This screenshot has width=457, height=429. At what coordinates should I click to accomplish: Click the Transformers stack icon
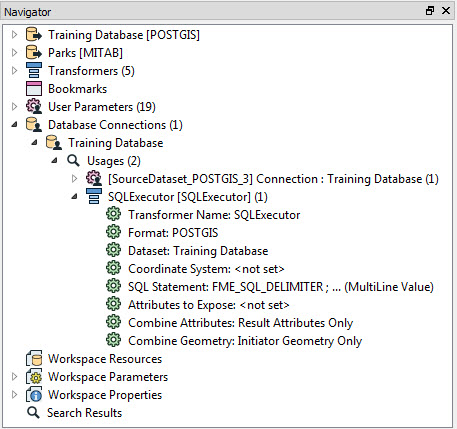pos(34,70)
